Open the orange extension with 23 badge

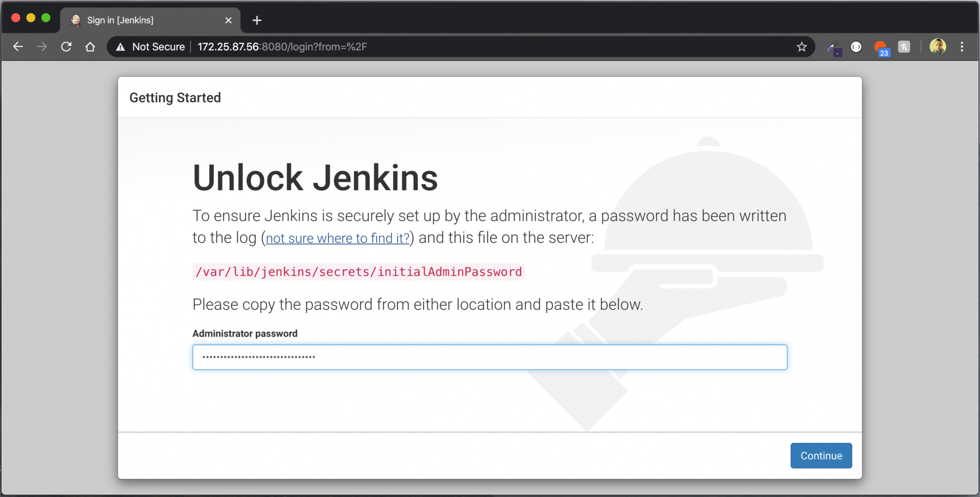tap(881, 48)
